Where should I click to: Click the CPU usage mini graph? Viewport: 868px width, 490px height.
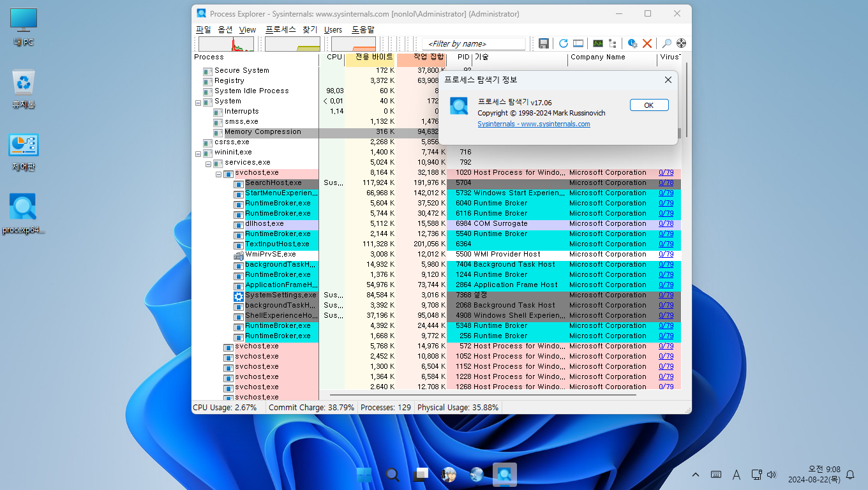tap(226, 44)
